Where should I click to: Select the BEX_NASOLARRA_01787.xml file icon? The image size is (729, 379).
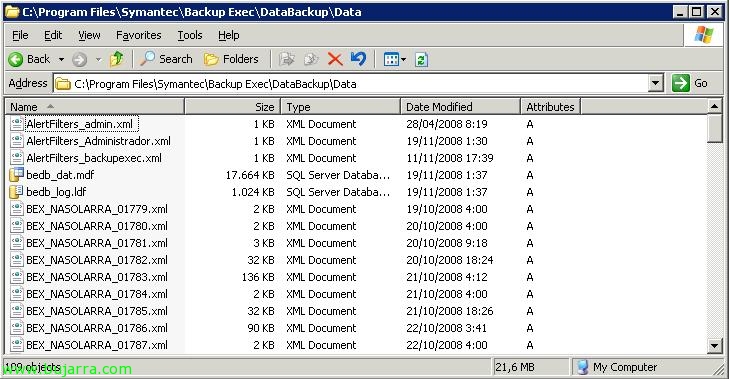click(x=17, y=345)
